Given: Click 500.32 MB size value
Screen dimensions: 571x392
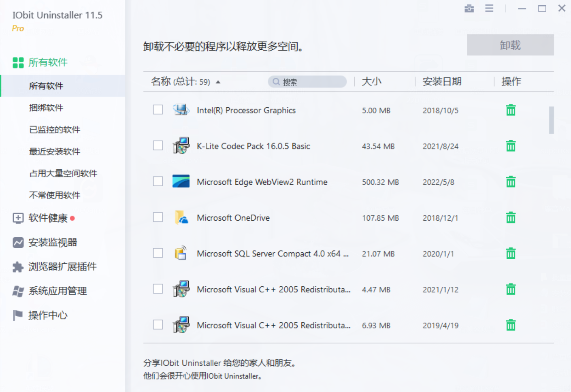Looking at the screenshot, I should click(380, 182).
